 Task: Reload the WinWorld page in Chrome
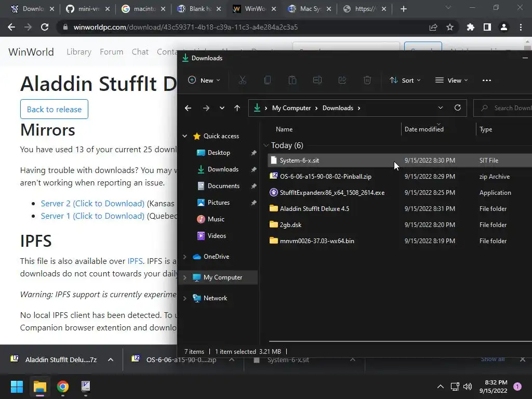click(45, 27)
